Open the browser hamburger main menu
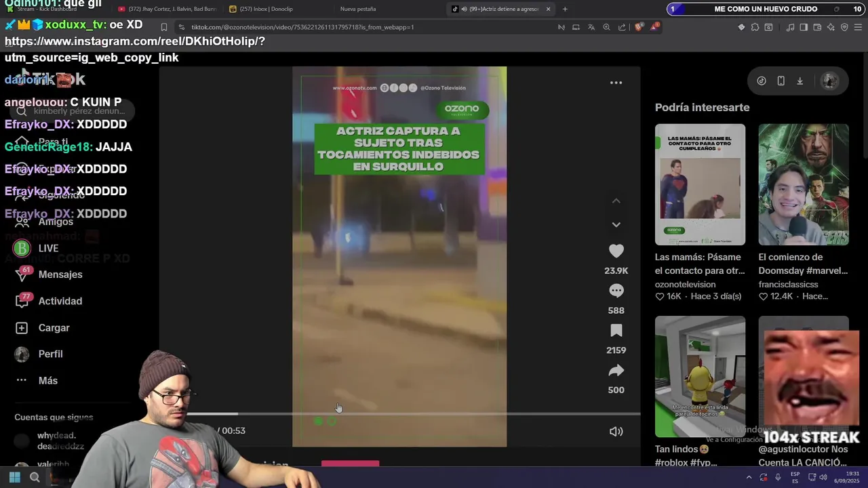Screen dimensions: 868x488 pyautogui.click(x=858, y=27)
